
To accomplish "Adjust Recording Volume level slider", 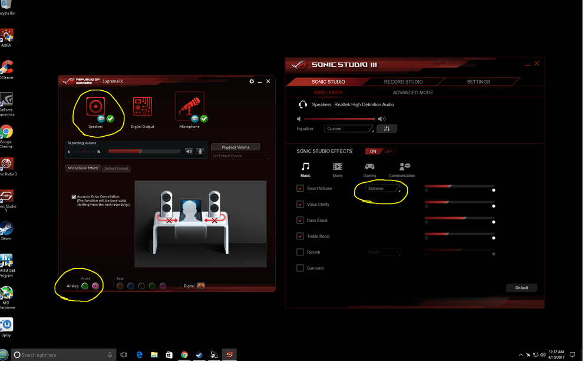I will point(144,152).
